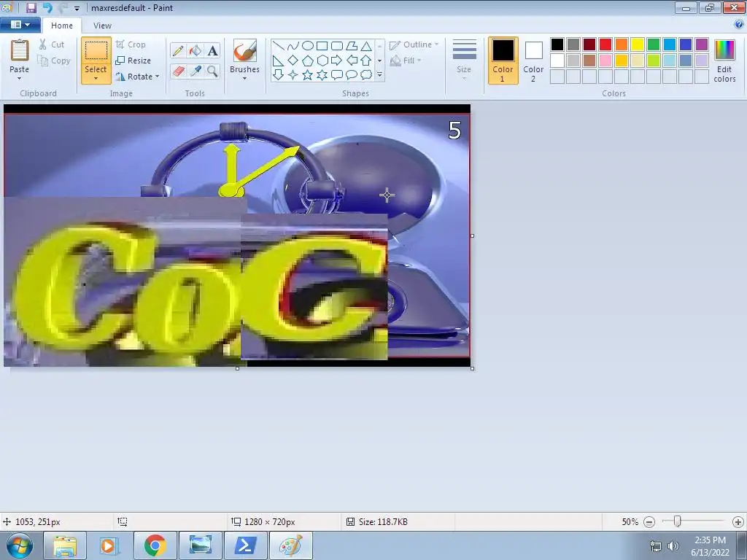Screen dimensions: 747x560
Task: Select the Down arrow shape
Action: point(279,75)
